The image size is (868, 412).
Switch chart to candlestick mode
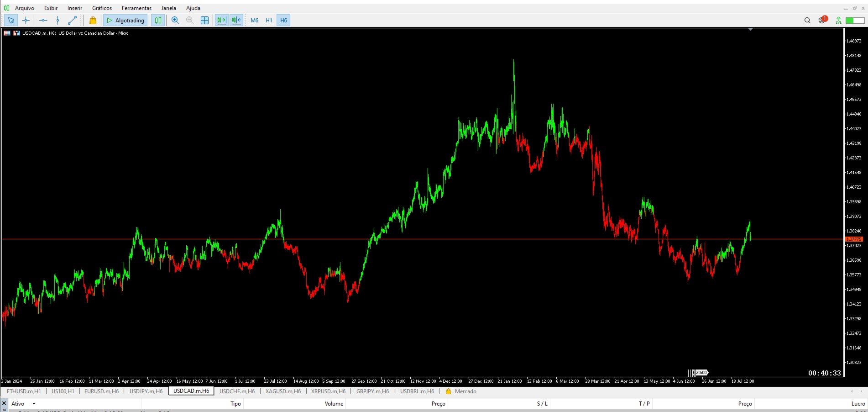point(158,20)
